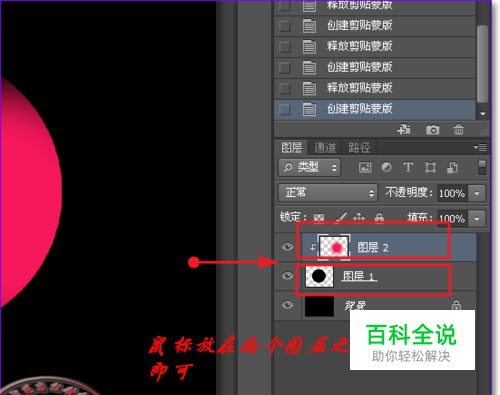Click the 背景 layer name
The height and width of the screenshot is (395, 500).
[x=355, y=305]
